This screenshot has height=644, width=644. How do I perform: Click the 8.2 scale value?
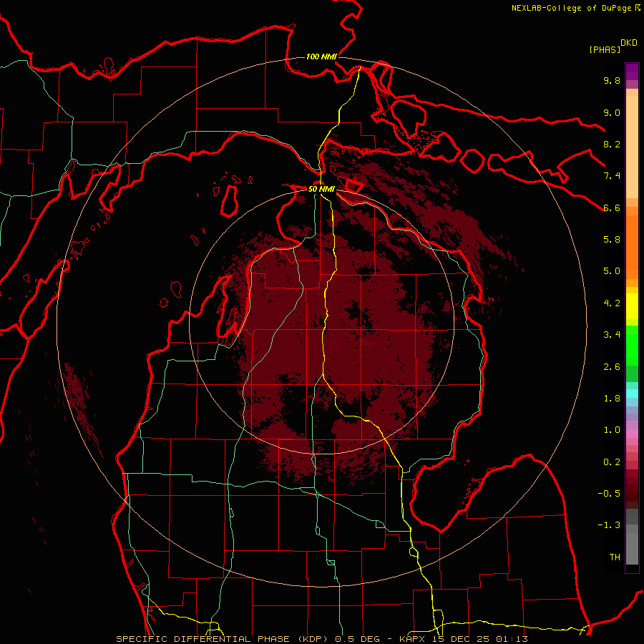612,144
